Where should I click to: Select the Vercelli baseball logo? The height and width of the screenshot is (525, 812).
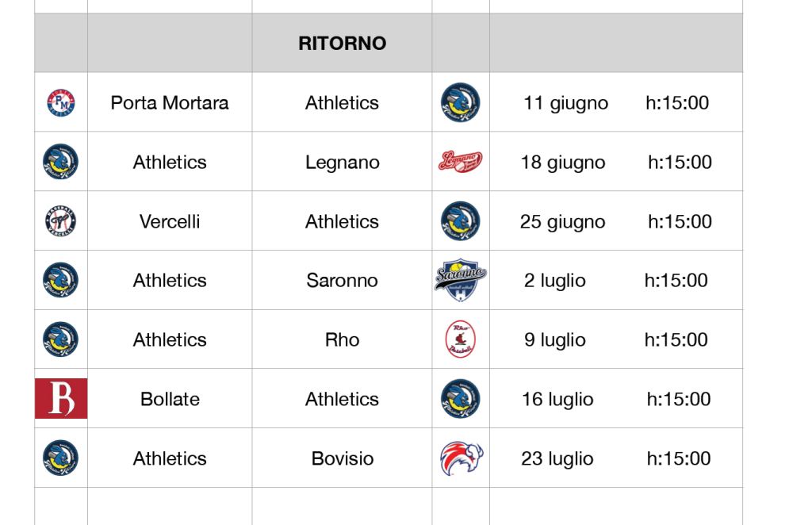pyautogui.click(x=61, y=221)
